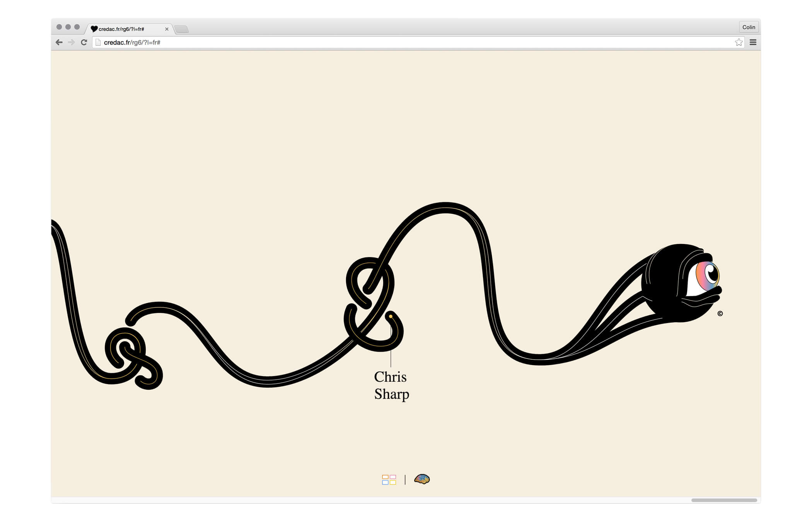The height and width of the screenshot is (522, 812).
Task: Bookmark the page with the star icon
Action: (x=739, y=43)
